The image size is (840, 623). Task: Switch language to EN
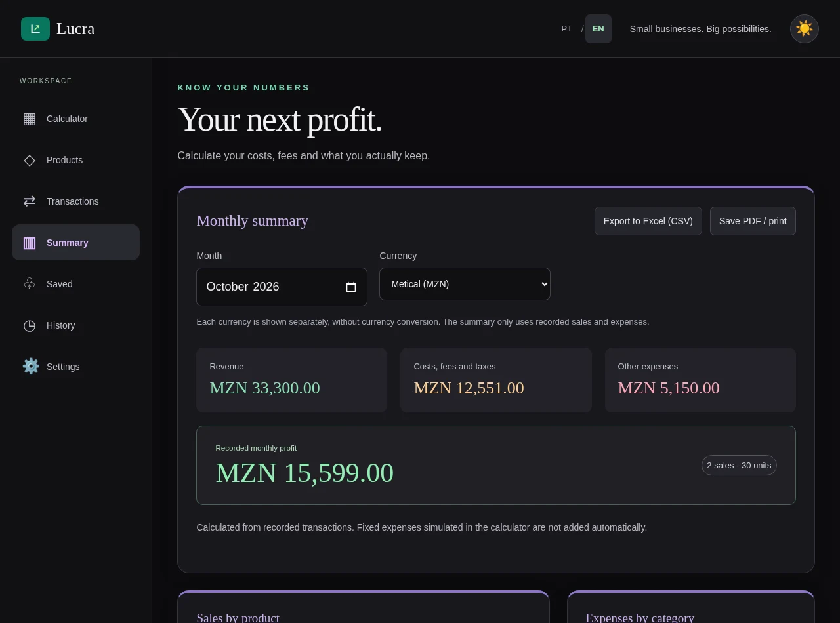coord(598,29)
